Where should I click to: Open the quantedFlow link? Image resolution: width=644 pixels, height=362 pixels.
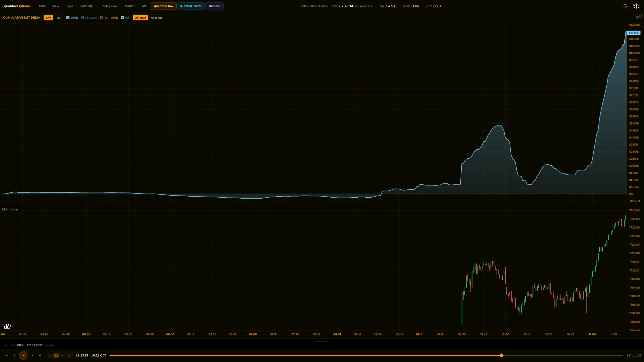click(x=164, y=6)
